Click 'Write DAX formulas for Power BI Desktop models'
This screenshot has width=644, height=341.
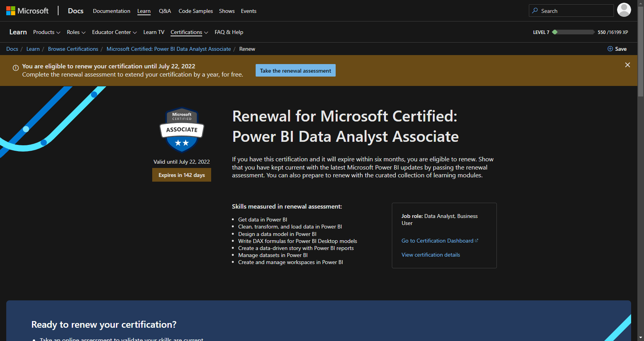(x=297, y=241)
